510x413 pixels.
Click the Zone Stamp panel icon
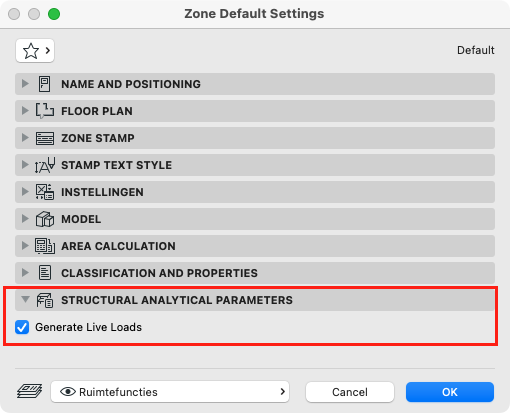(x=45, y=138)
